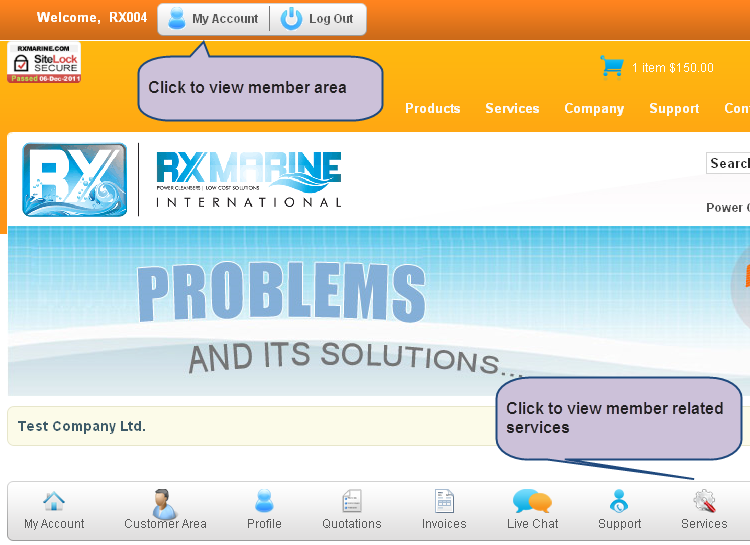Click the shopping cart icon
The height and width of the screenshot is (545, 750).
coord(611,67)
